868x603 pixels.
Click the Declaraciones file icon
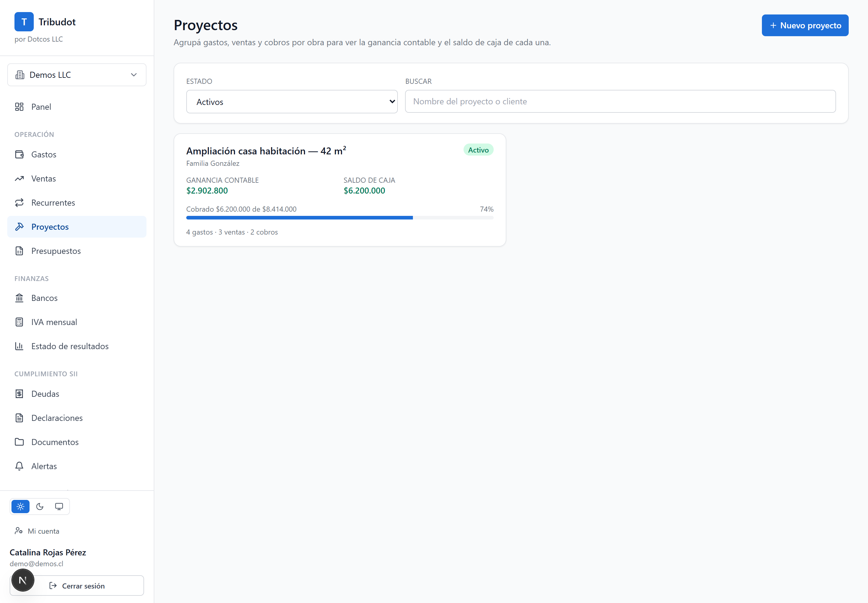(19, 418)
